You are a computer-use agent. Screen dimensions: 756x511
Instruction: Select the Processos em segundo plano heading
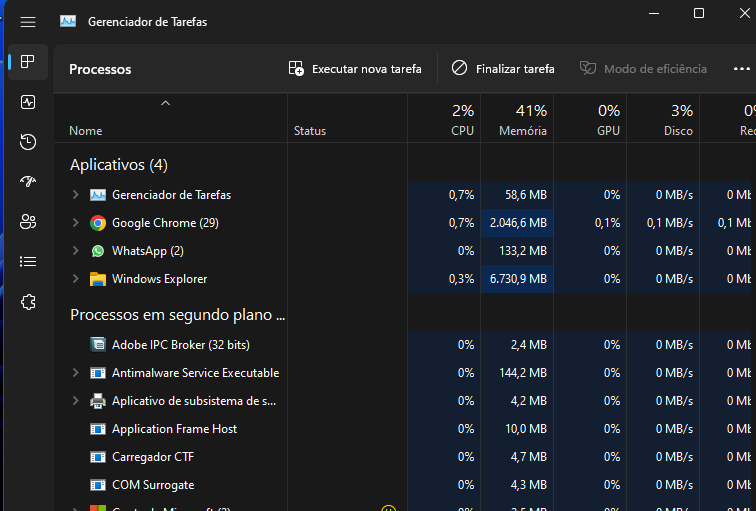[x=177, y=315]
